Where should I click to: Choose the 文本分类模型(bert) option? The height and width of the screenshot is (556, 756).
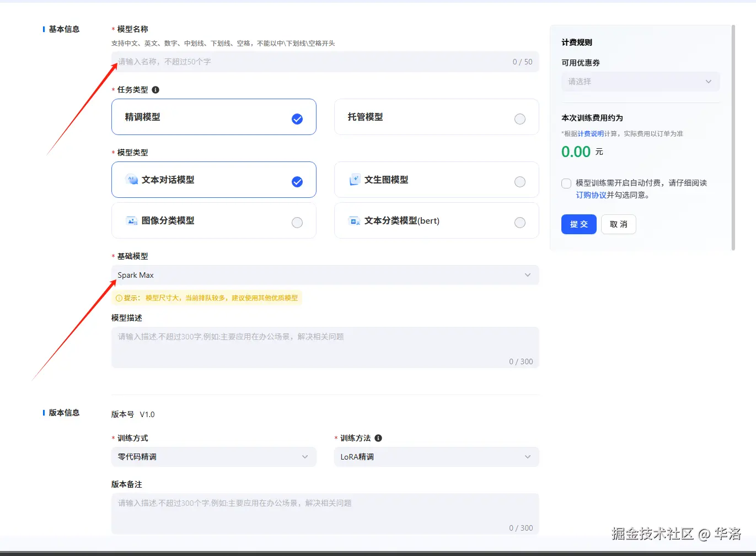(x=437, y=220)
